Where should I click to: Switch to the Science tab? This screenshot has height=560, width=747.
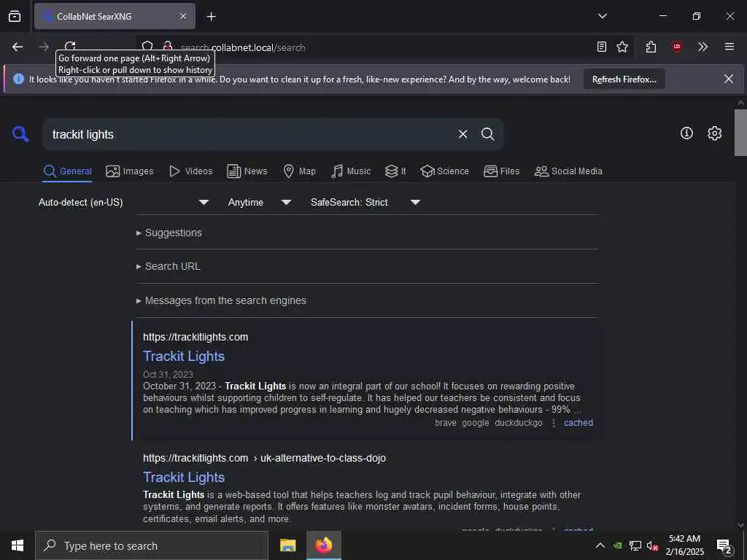point(444,171)
